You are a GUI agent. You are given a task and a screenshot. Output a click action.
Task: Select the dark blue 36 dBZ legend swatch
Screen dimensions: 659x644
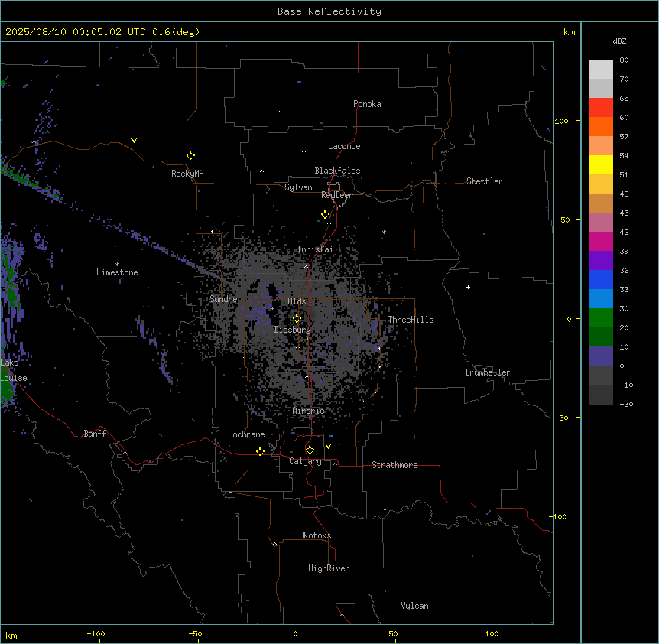coord(601,279)
